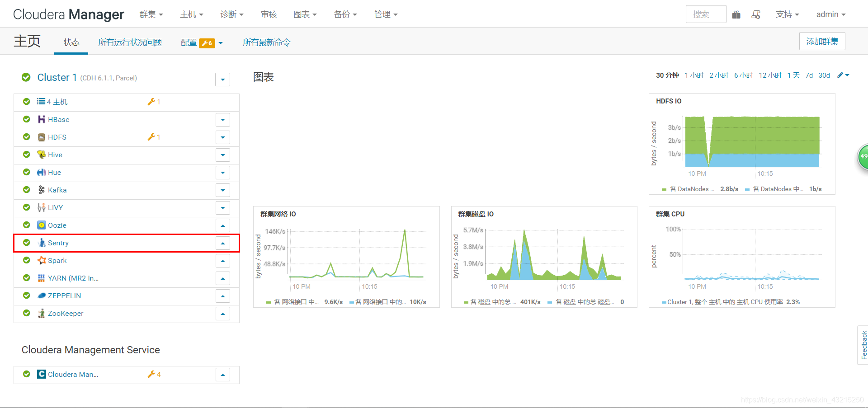Open ZEPPELIN actions dropdown arrow

(x=222, y=296)
